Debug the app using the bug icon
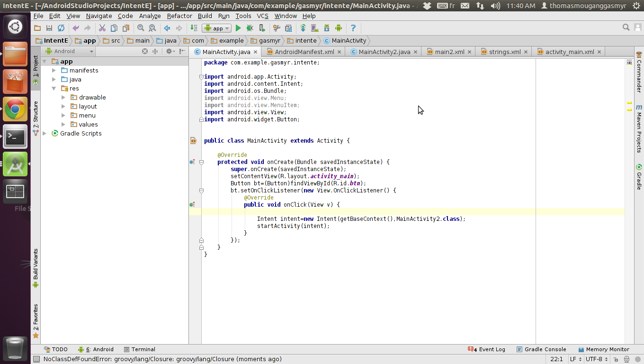Image resolution: width=644 pixels, height=364 pixels. point(250,28)
